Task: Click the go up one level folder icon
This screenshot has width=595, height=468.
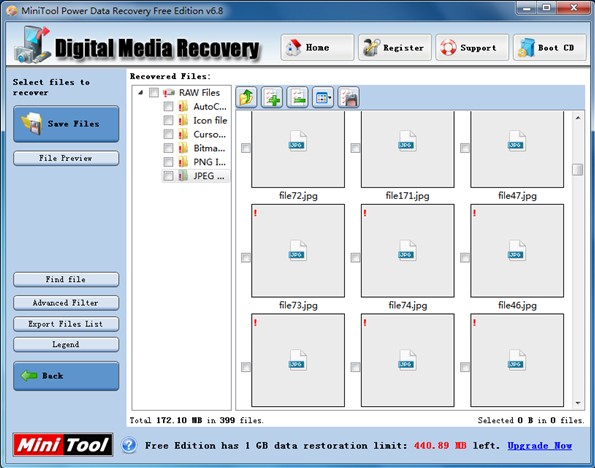Action: coord(246,97)
